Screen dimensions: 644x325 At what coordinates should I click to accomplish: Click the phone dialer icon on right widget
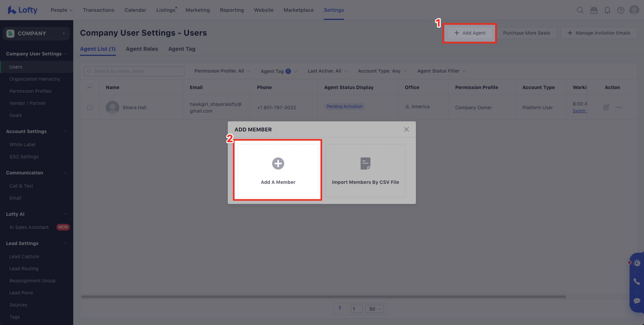pyautogui.click(x=637, y=281)
